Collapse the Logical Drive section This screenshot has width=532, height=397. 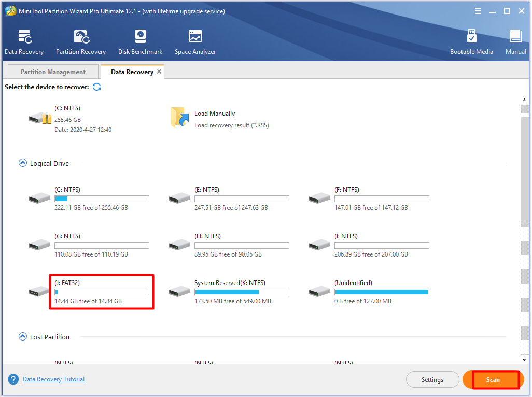[23, 163]
